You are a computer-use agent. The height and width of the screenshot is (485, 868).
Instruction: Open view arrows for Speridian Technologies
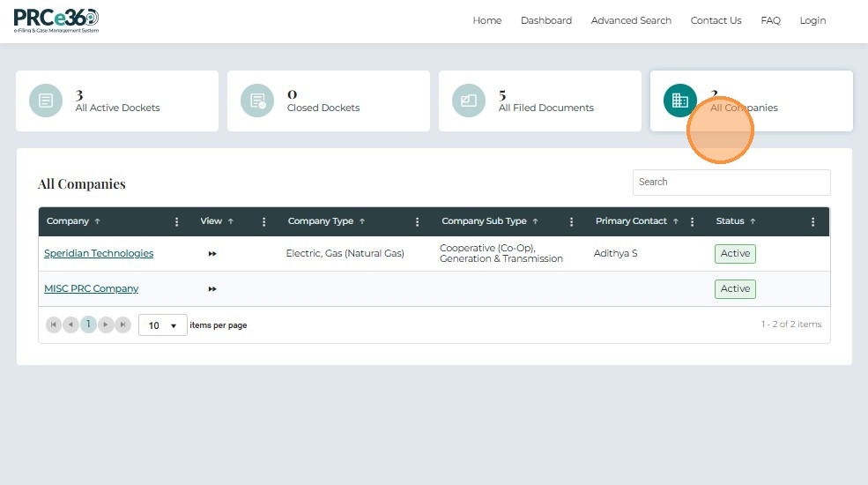point(212,254)
